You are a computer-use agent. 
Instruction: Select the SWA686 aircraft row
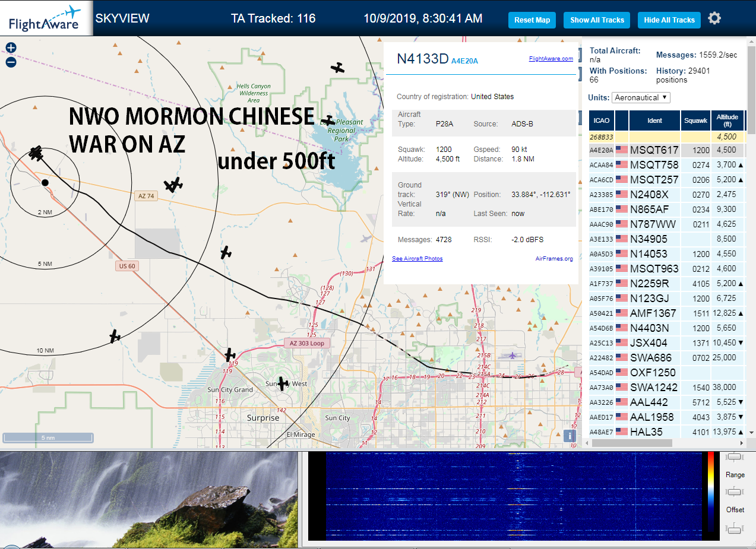666,358
